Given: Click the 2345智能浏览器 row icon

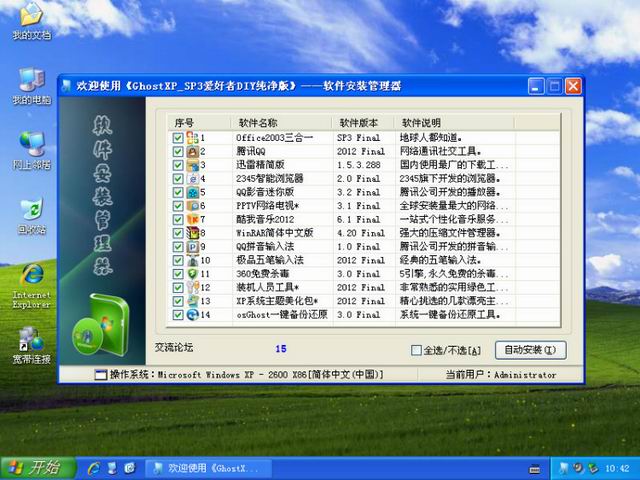Looking at the screenshot, I should point(192,178).
